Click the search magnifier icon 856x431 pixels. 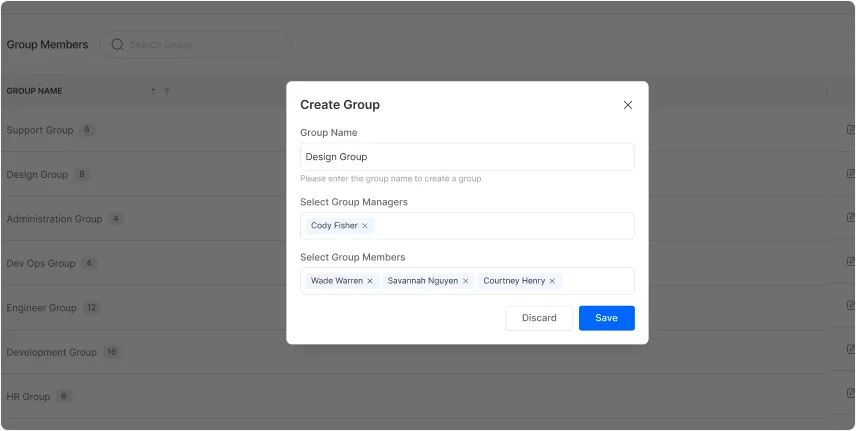(118, 44)
